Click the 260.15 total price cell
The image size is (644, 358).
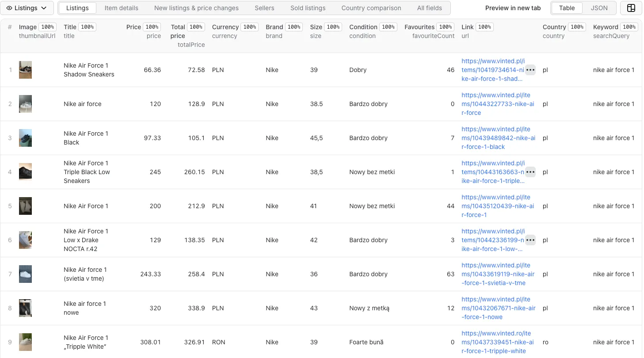point(194,172)
